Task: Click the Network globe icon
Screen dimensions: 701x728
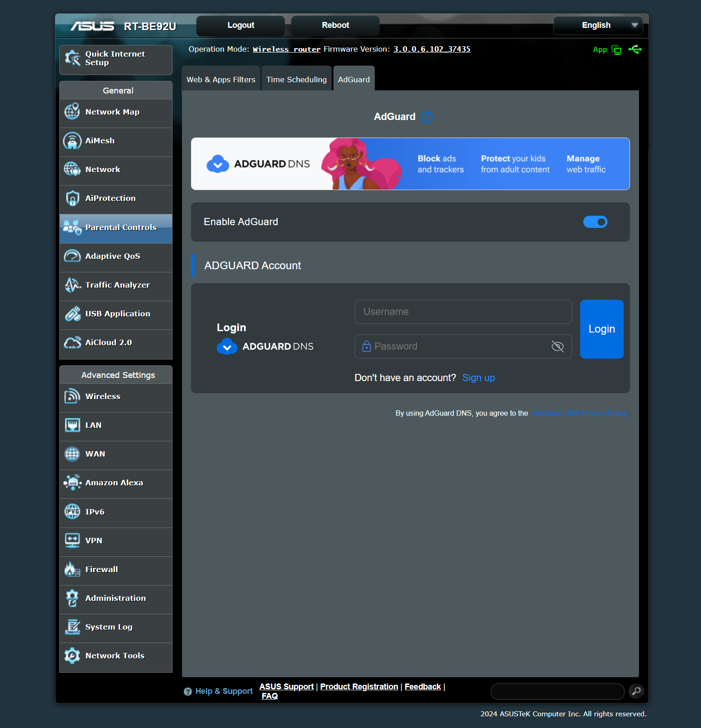Action: 72,169
